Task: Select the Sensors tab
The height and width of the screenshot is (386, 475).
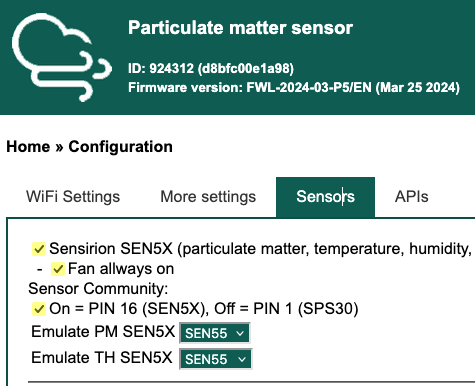Action: tap(325, 197)
